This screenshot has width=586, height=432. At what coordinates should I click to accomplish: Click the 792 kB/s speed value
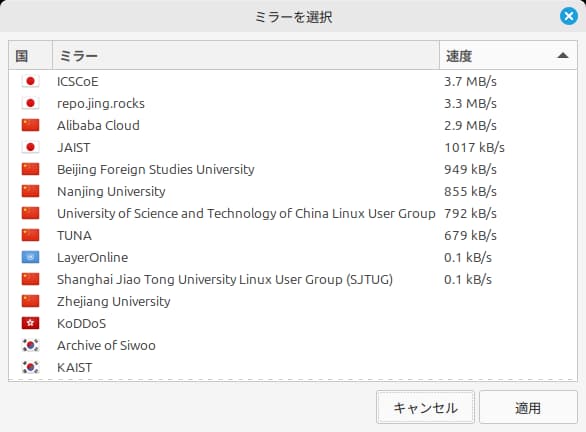(471, 214)
